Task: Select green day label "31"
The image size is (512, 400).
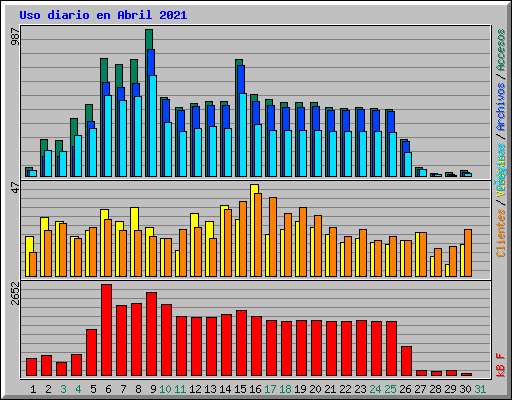Action: 480,389
